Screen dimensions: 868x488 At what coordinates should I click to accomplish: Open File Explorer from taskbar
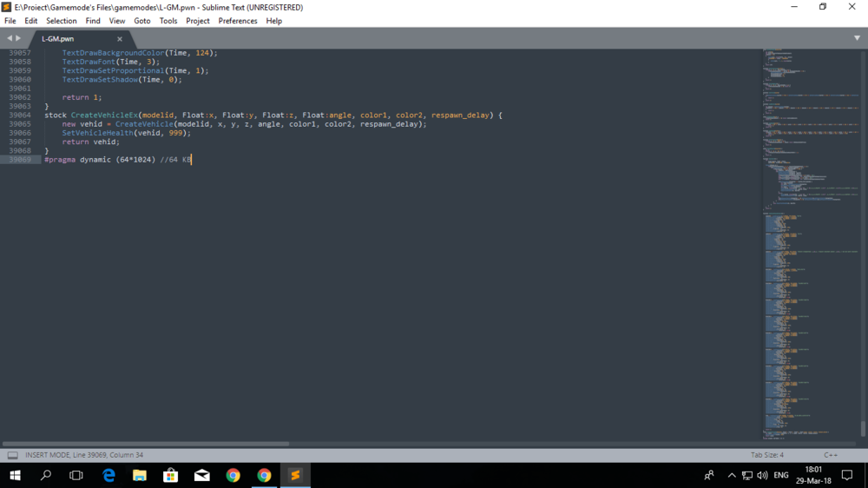tap(140, 475)
